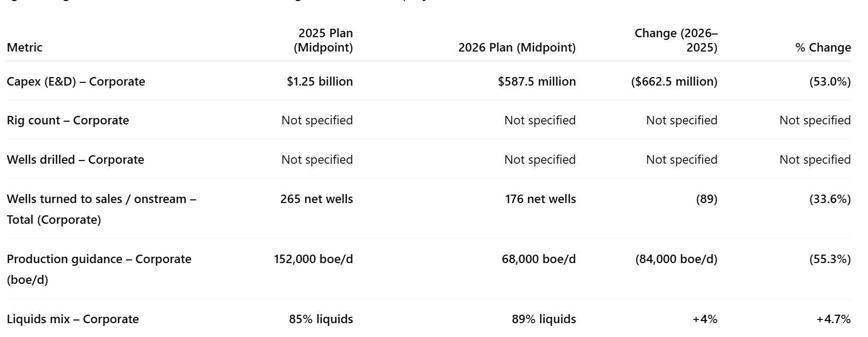Viewport: 868px width, 337px height.
Task: Click the (33.6%) percent change cell
Action: (830, 199)
